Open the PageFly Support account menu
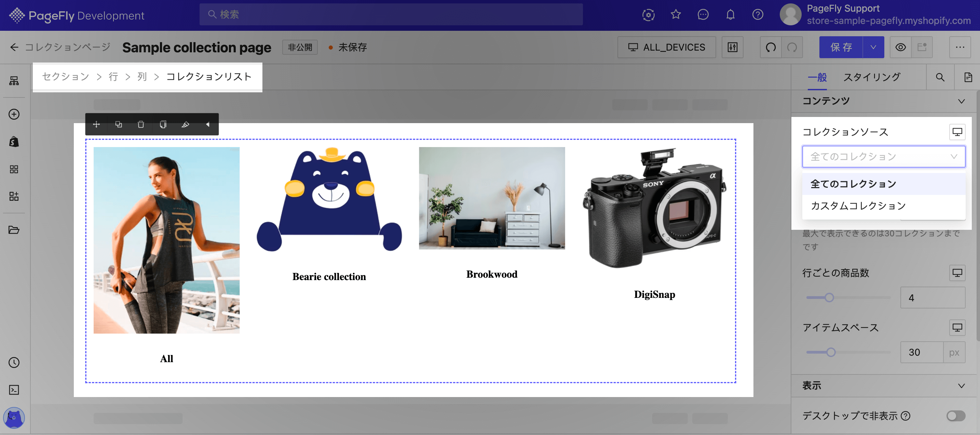The image size is (980, 435). click(x=875, y=14)
